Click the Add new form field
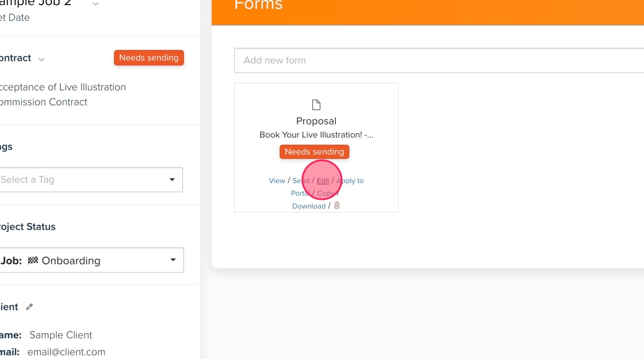This screenshot has height=359, width=644. [438, 60]
